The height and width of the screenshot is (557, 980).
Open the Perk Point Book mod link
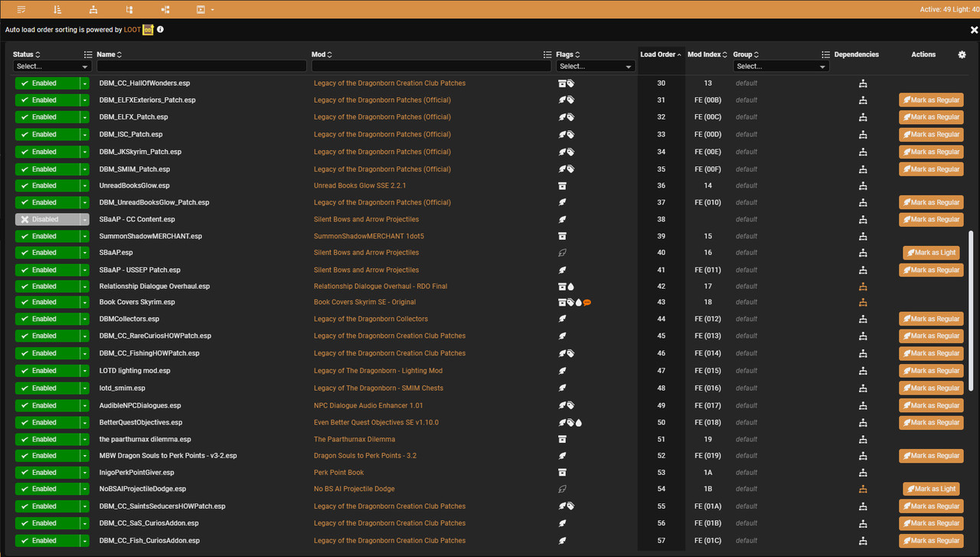tap(339, 473)
